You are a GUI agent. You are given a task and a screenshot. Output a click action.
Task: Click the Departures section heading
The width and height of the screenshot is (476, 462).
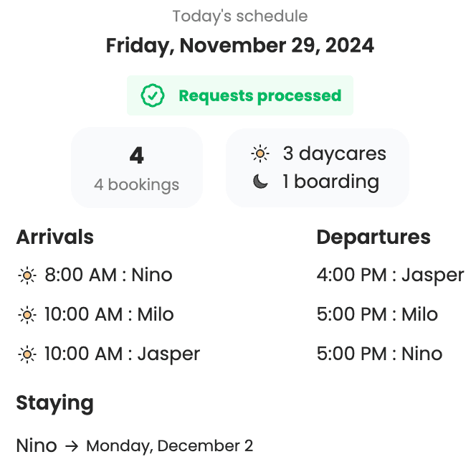point(373,237)
